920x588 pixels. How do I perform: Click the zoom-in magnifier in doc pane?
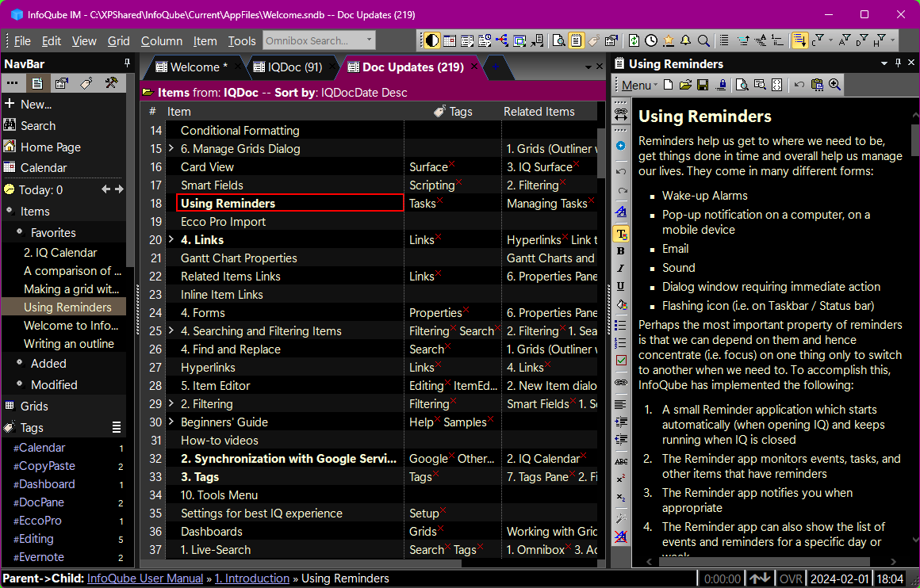click(x=835, y=85)
